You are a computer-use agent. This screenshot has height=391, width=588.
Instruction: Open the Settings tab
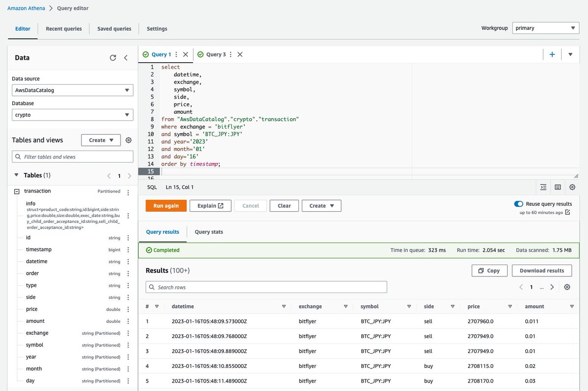(x=157, y=29)
